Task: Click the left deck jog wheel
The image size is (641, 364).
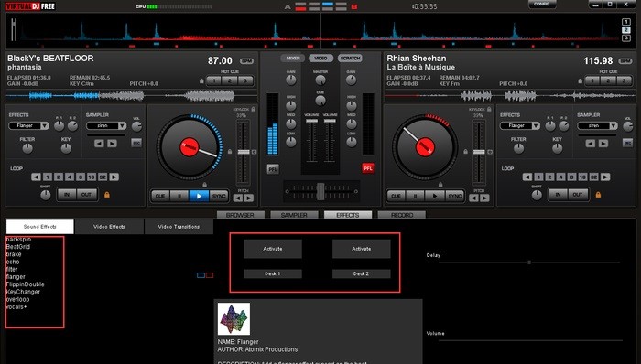Action: pyautogui.click(x=190, y=147)
